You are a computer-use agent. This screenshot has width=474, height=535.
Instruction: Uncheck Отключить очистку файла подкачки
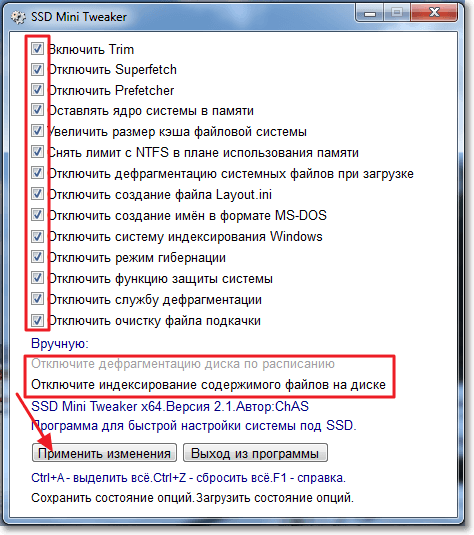[x=37, y=320]
